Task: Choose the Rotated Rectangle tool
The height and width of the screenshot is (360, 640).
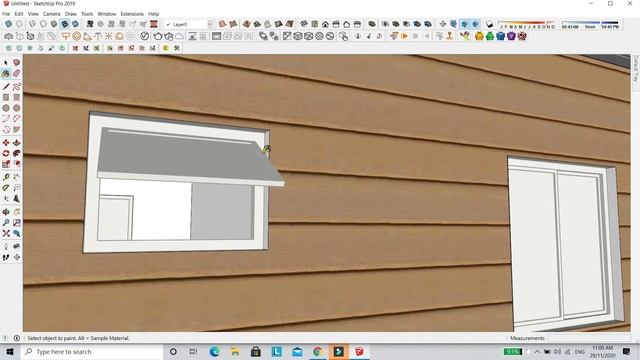Action: point(16,97)
